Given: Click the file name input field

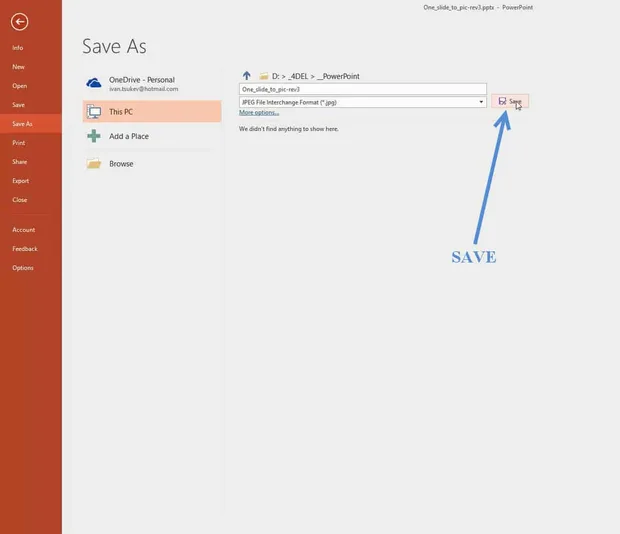Looking at the screenshot, I should coord(363,89).
